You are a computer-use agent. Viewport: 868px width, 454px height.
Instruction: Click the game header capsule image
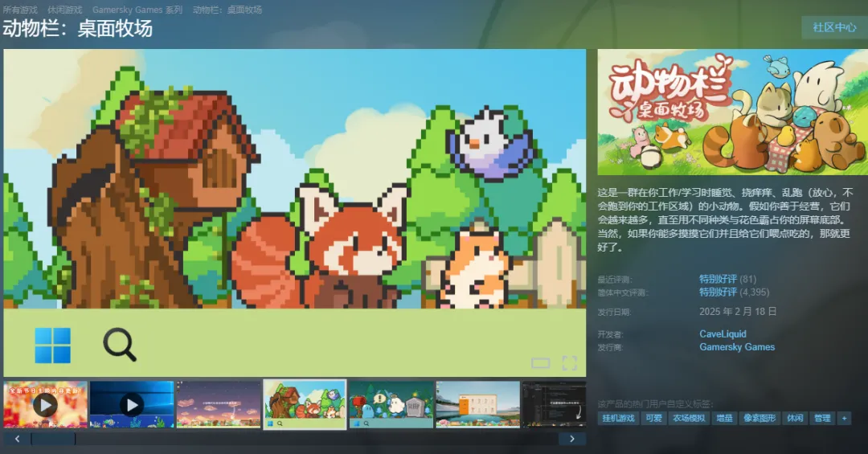tap(732, 112)
